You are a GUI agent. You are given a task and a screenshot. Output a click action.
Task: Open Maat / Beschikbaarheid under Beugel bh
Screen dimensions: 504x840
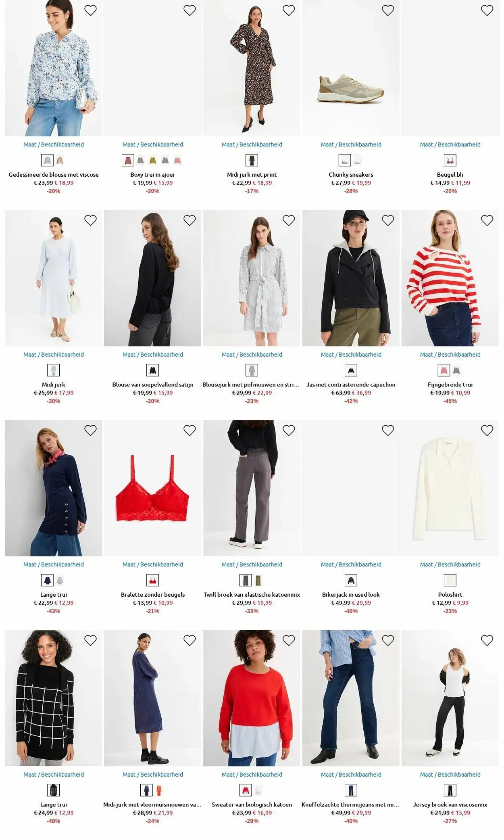(x=450, y=144)
